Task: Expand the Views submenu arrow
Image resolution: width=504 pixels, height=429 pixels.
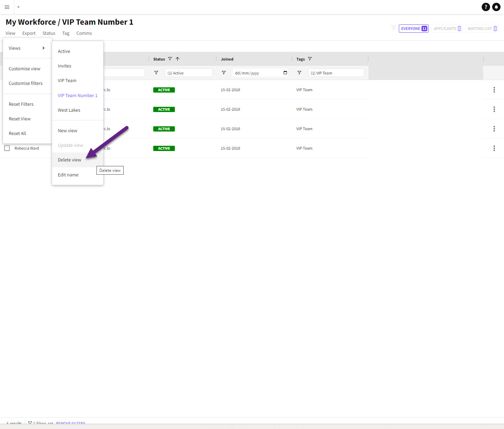Action: pyautogui.click(x=44, y=48)
